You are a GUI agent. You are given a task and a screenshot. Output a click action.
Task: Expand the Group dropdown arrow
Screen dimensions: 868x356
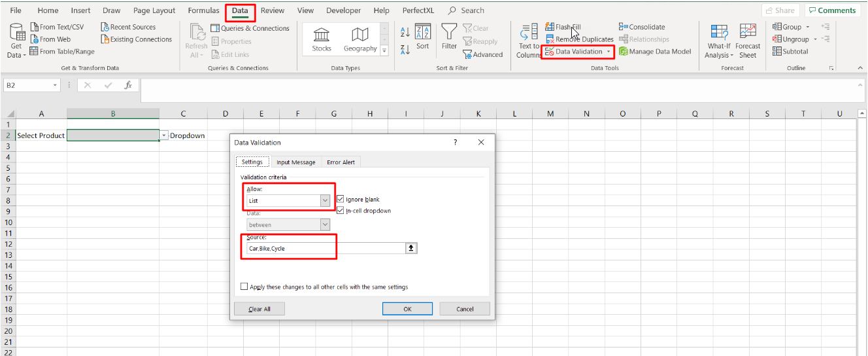pos(808,27)
